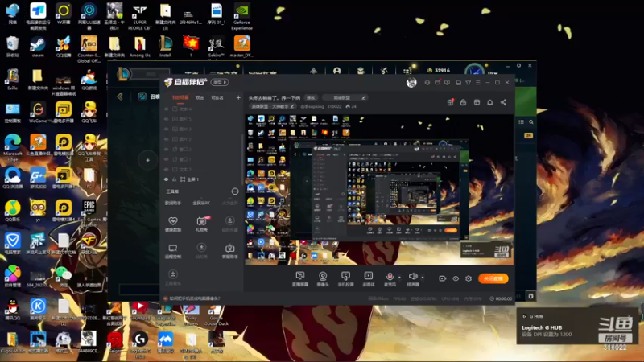Screen dimensions: 644x362
Task: Toggle visibility of 图片 5 source
Action: [x=167, y=119]
